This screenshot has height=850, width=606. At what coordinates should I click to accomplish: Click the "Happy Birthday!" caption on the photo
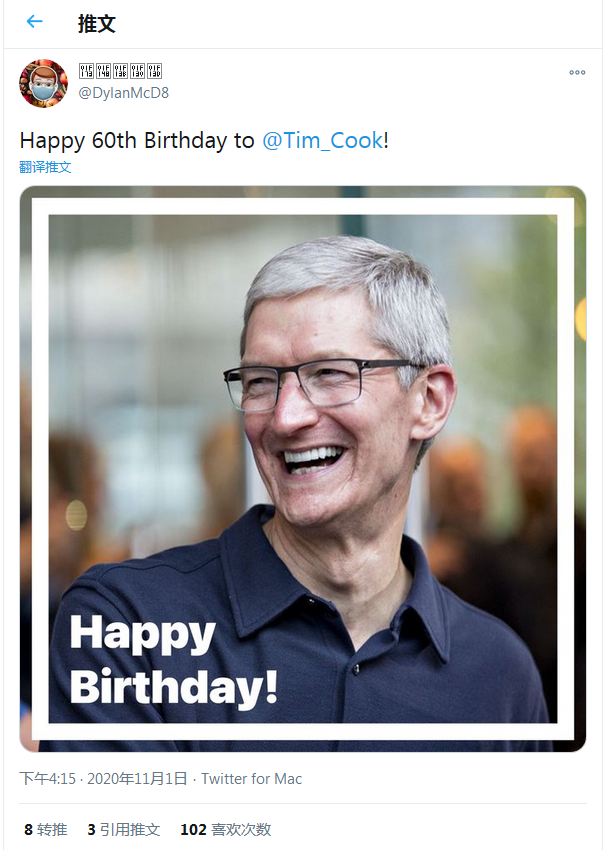click(172, 660)
